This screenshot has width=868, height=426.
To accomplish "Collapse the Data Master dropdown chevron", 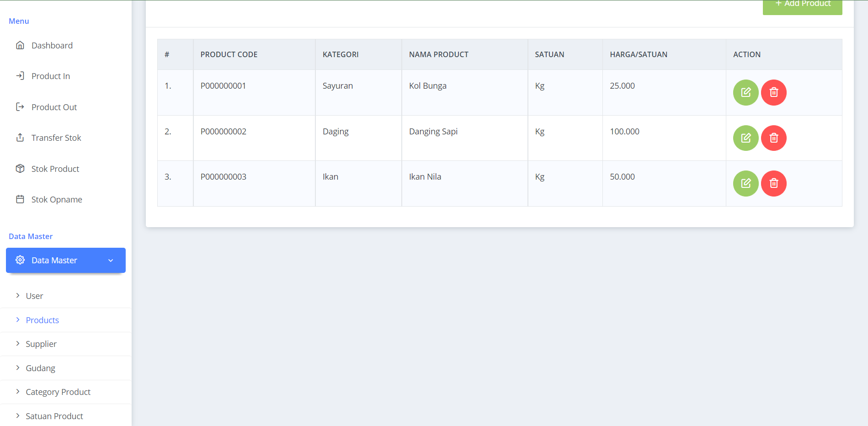I will pyautogui.click(x=111, y=261).
